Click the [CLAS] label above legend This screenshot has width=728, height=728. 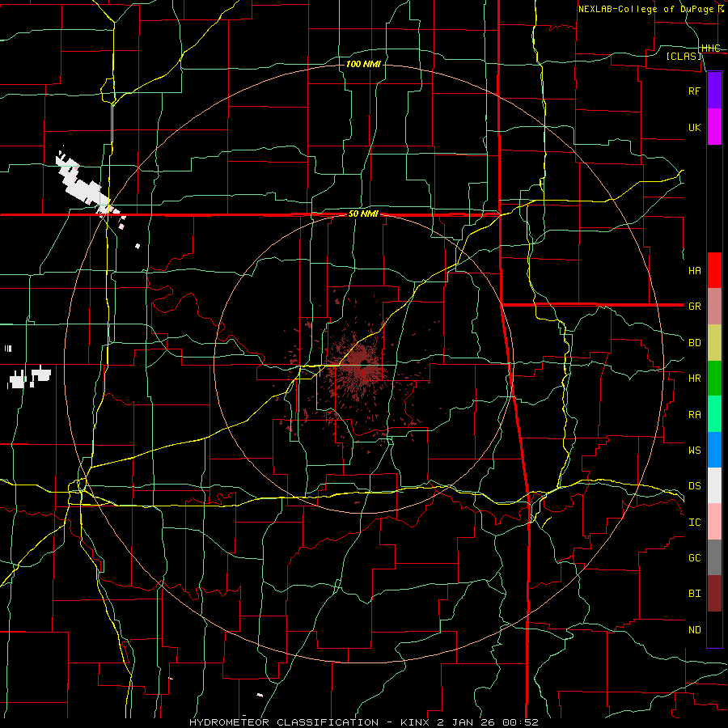click(684, 56)
